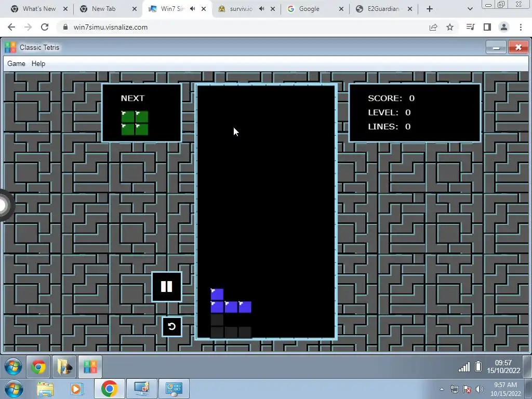View site information lock icon
The image size is (532, 399).
[65, 27]
